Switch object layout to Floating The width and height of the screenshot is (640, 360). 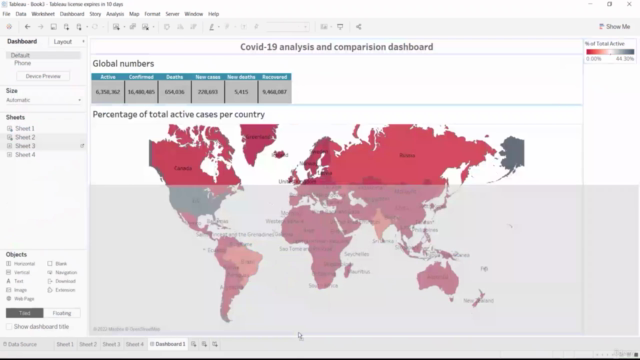62,313
